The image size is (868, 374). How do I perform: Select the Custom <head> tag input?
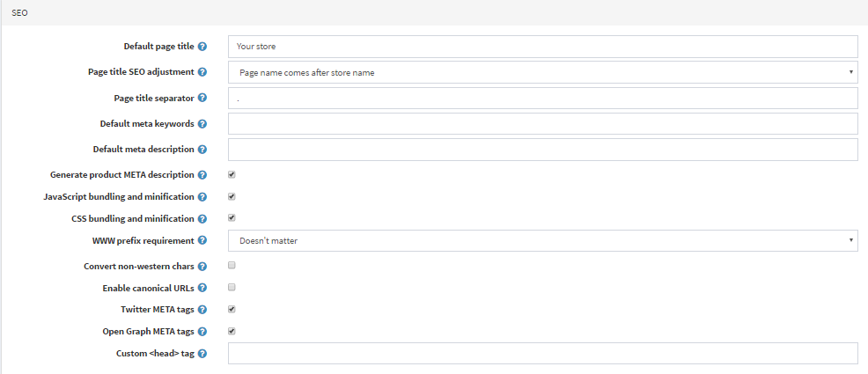(542, 354)
